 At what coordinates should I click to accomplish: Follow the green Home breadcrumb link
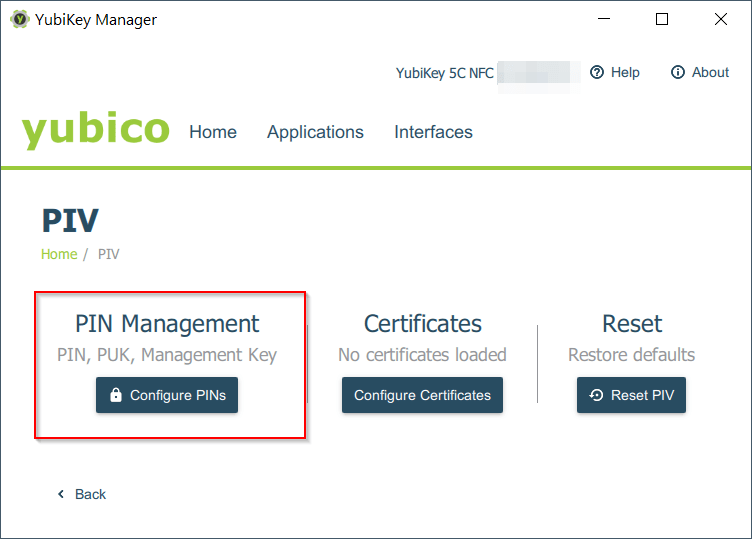point(59,254)
